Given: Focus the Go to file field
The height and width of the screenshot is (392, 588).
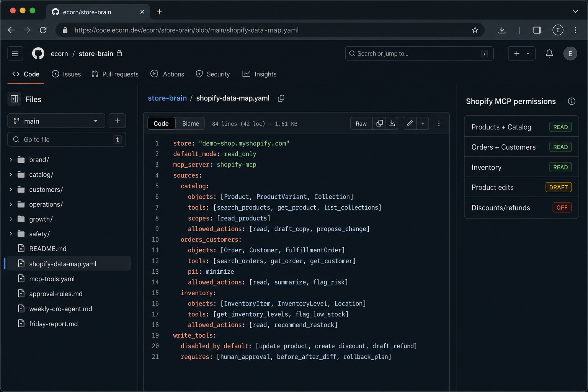Looking at the screenshot, I should pyautogui.click(x=67, y=139).
